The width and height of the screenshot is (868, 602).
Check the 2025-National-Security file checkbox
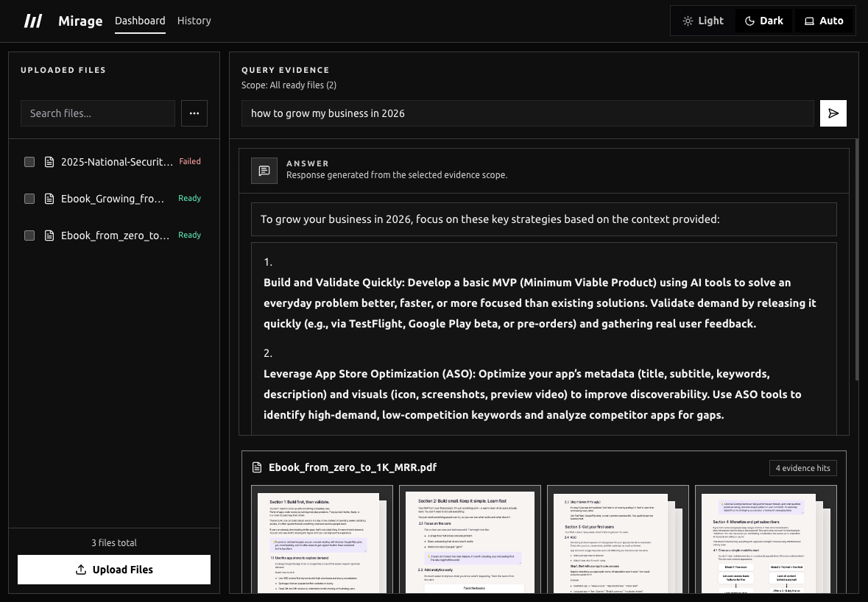click(29, 162)
